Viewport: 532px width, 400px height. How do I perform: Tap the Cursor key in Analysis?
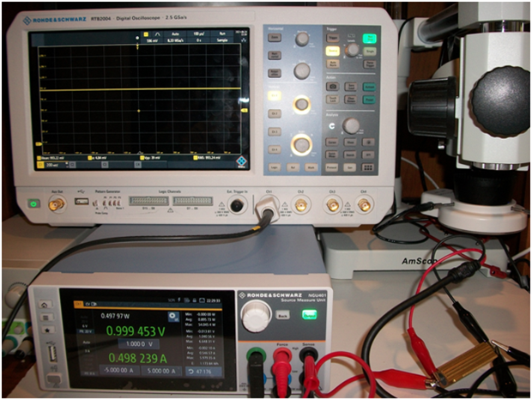[x=332, y=142]
